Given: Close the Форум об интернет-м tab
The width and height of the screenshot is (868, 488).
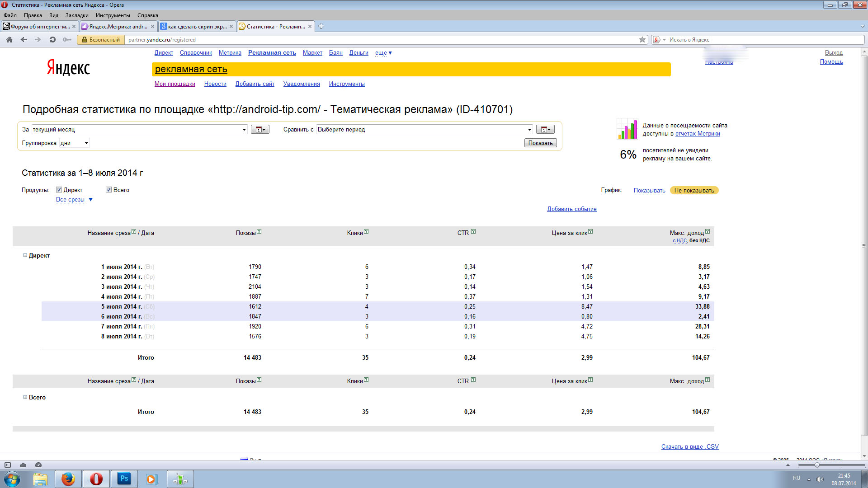Looking at the screenshot, I should pyautogui.click(x=74, y=27).
